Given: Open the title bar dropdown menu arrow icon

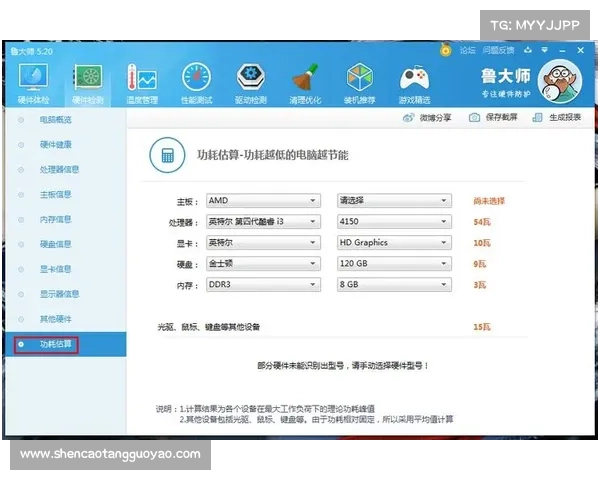Looking at the screenshot, I should click(x=545, y=50).
